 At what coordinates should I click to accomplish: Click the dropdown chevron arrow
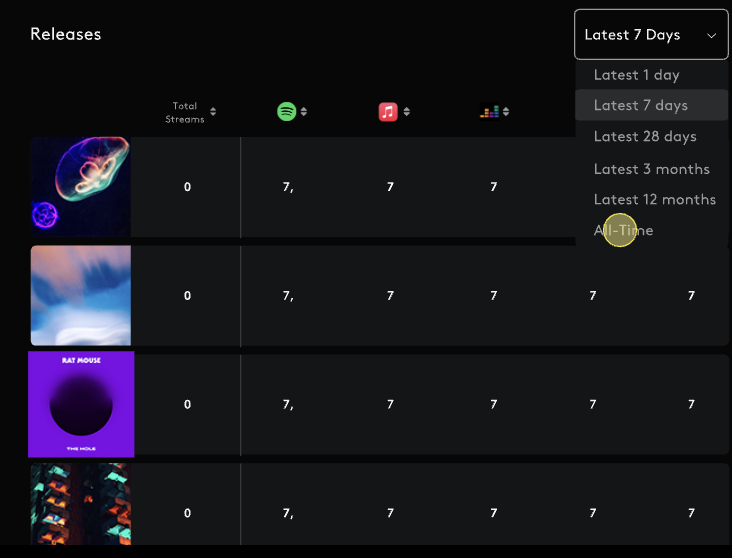(x=711, y=35)
